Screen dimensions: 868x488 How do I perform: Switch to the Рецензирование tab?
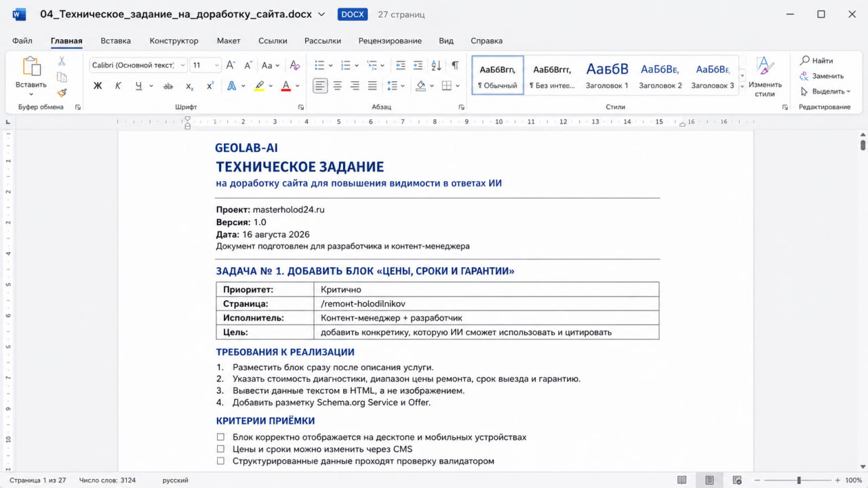(x=390, y=41)
